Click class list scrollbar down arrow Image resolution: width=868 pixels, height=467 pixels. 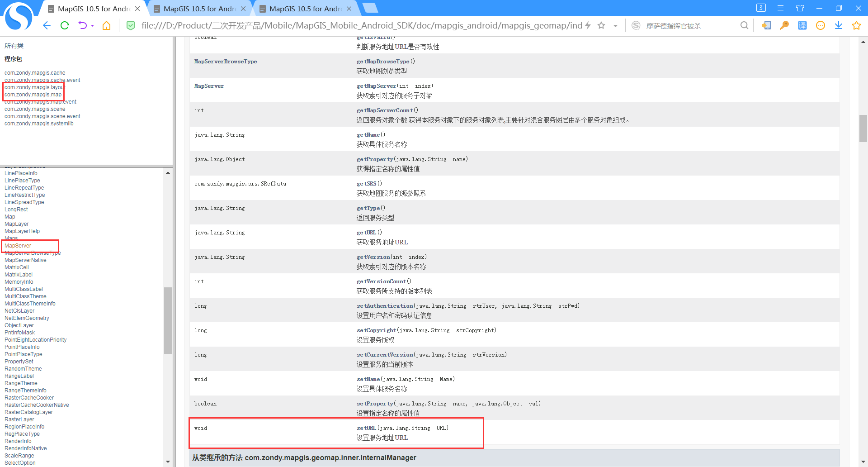[x=168, y=462]
